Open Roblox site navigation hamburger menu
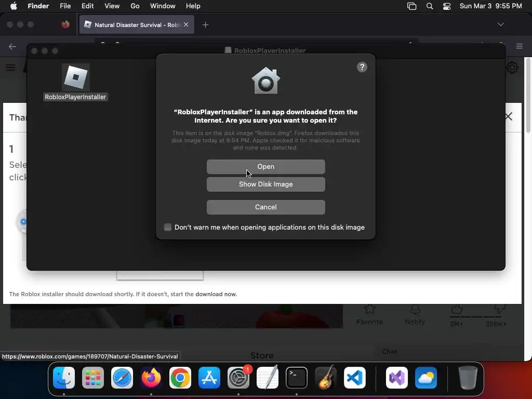 10,68
